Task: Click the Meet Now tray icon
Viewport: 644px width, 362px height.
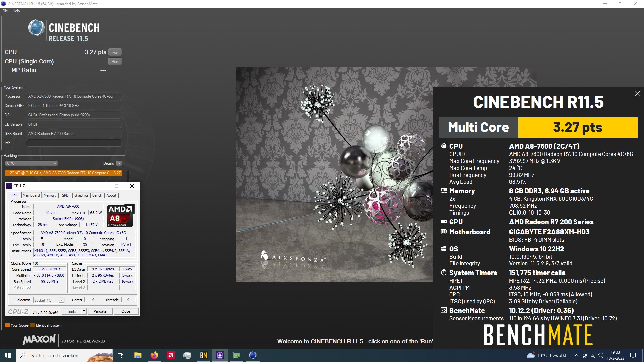Action: click(585, 355)
